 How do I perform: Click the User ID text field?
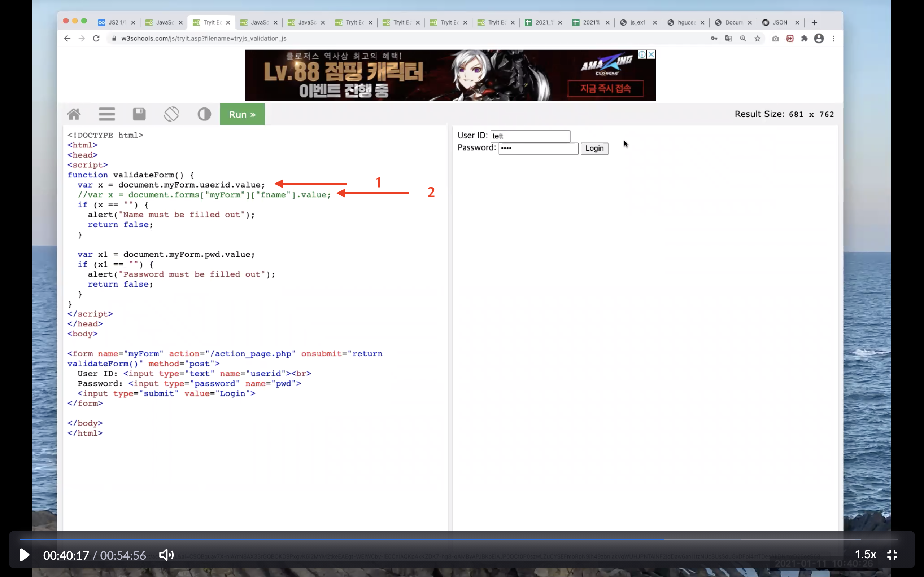[x=530, y=136]
